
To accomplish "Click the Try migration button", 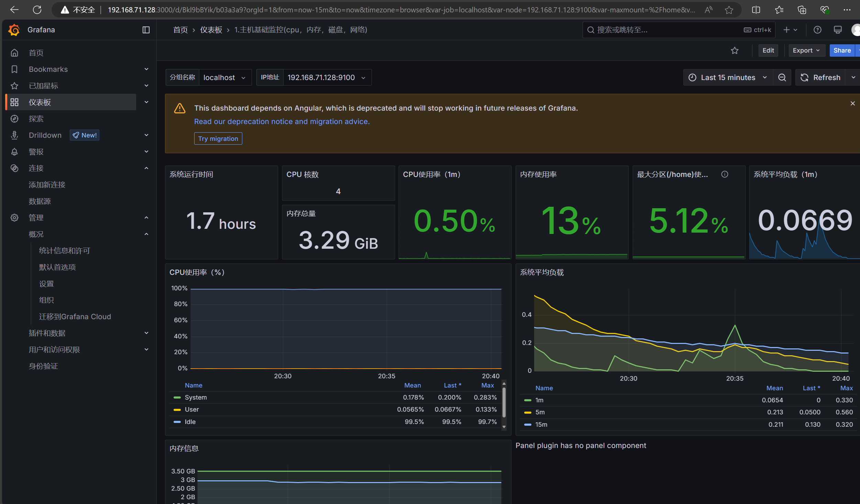I will [x=218, y=138].
